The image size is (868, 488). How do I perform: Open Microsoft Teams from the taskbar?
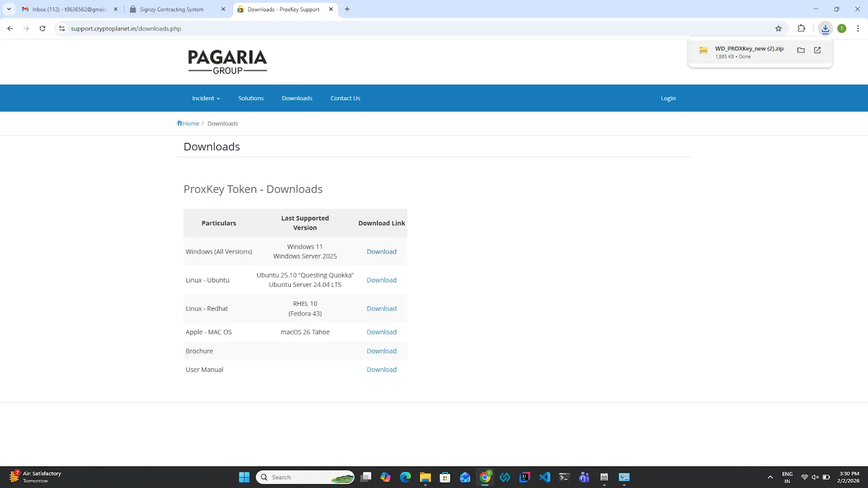[x=584, y=477]
